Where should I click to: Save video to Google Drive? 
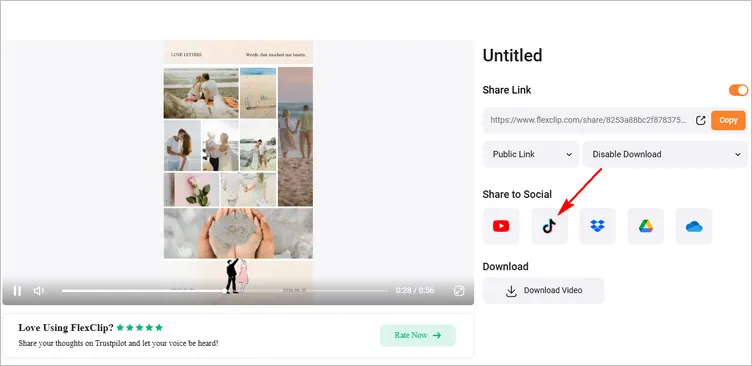tap(646, 226)
